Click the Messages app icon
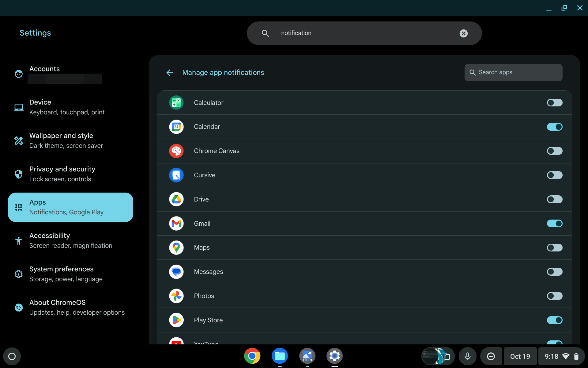Viewport: 588px width, 368px height. (x=176, y=272)
